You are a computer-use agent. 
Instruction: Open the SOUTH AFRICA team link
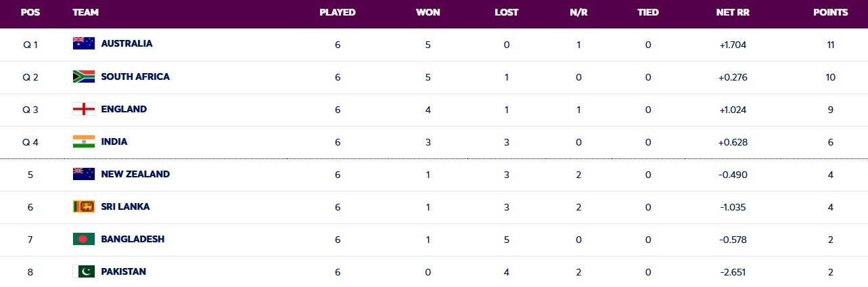pyautogui.click(x=135, y=76)
